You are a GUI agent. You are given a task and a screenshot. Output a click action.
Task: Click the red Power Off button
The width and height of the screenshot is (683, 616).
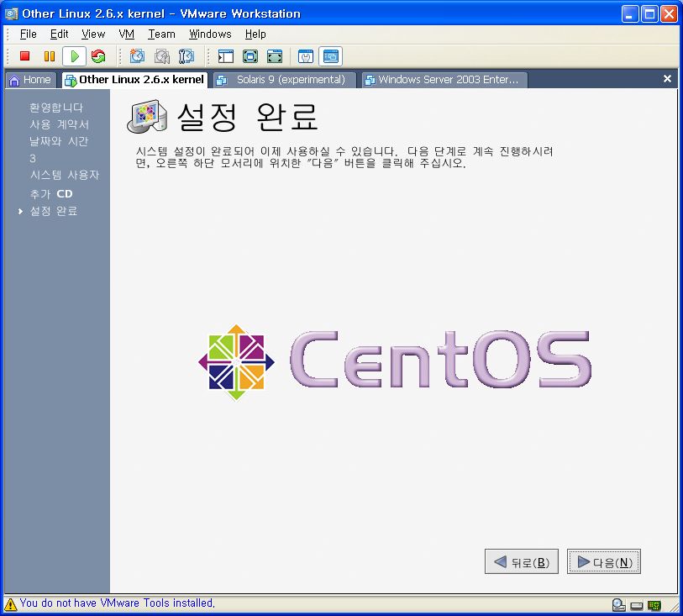[x=25, y=56]
